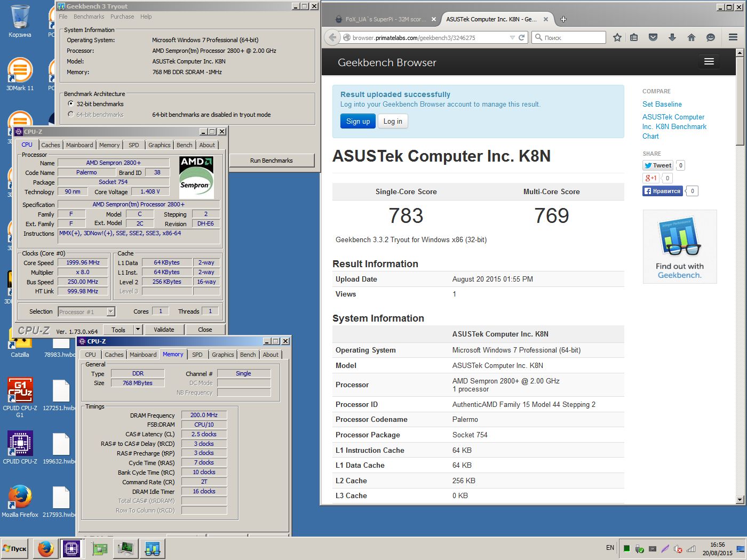Click the blue Sign up button
747x560 pixels.
[x=358, y=122]
